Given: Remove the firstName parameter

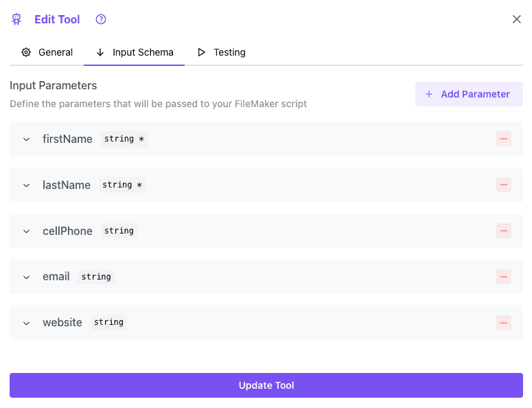Looking at the screenshot, I should [504, 139].
